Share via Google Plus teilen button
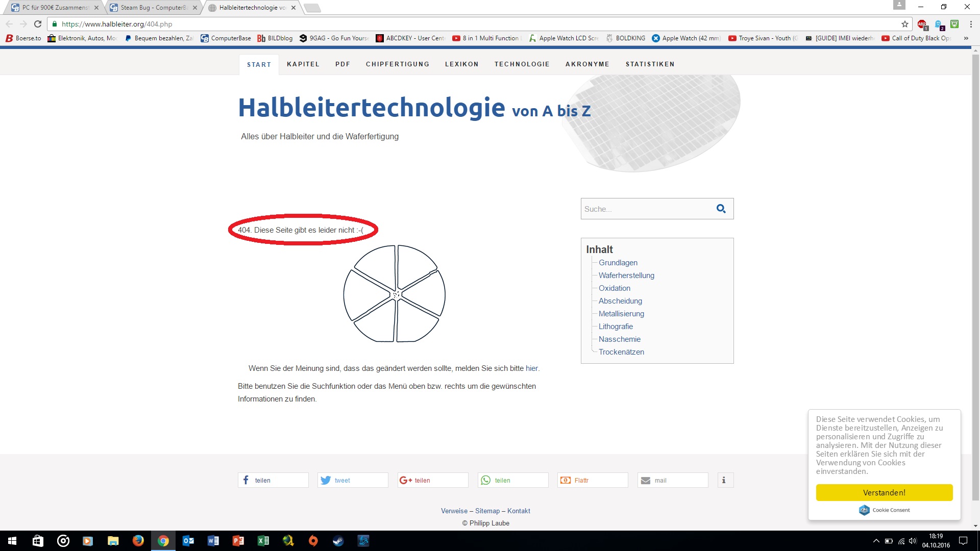Screen dimensions: 980x551 click(432, 480)
